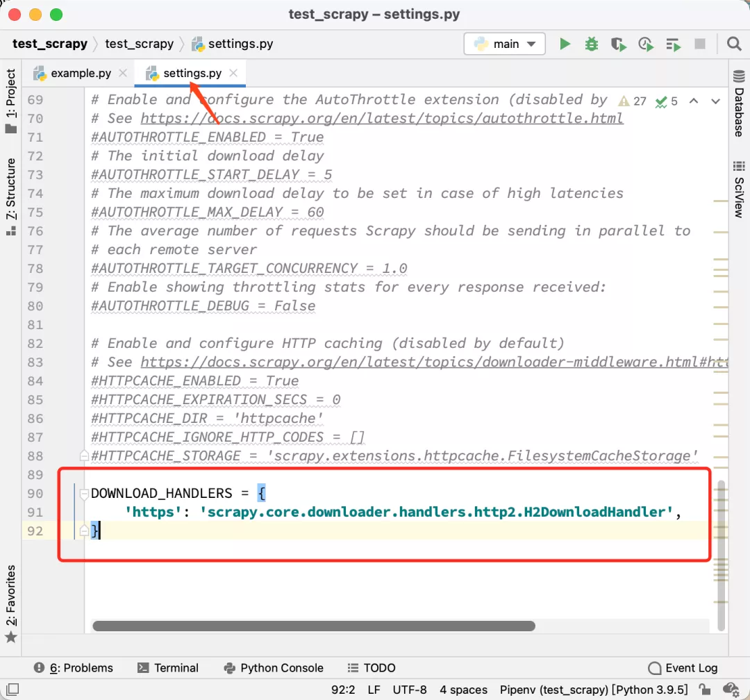Go to previous highlighted error arrow
Screen dimensions: 750x700
694,101
